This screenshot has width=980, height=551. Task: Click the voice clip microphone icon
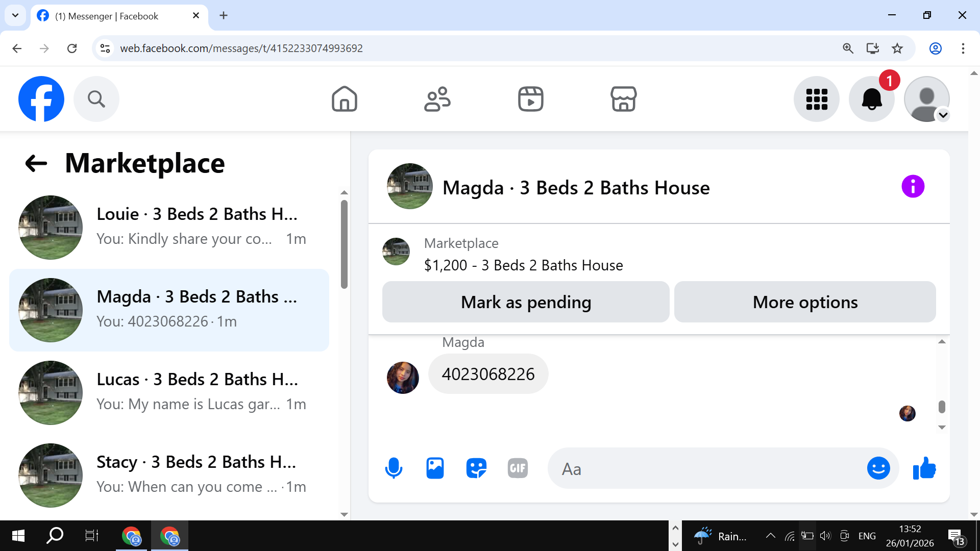tap(394, 468)
